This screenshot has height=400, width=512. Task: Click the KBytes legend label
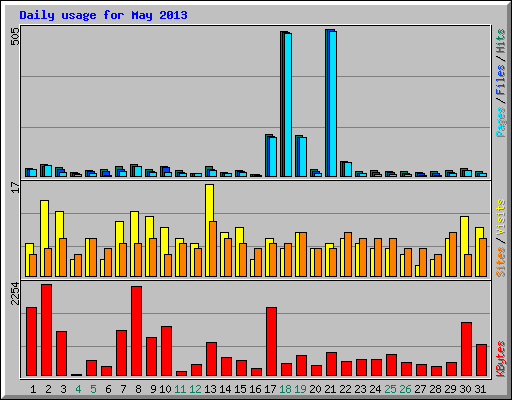pos(501,359)
